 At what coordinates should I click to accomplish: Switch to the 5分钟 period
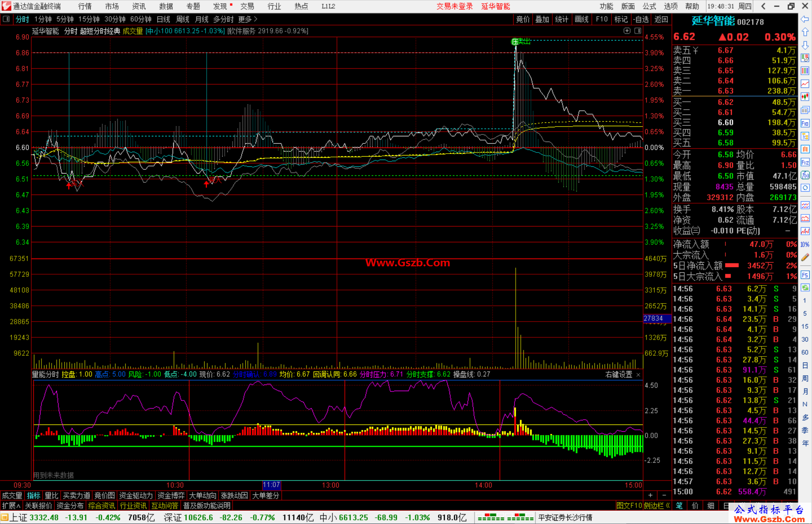[x=65, y=19]
